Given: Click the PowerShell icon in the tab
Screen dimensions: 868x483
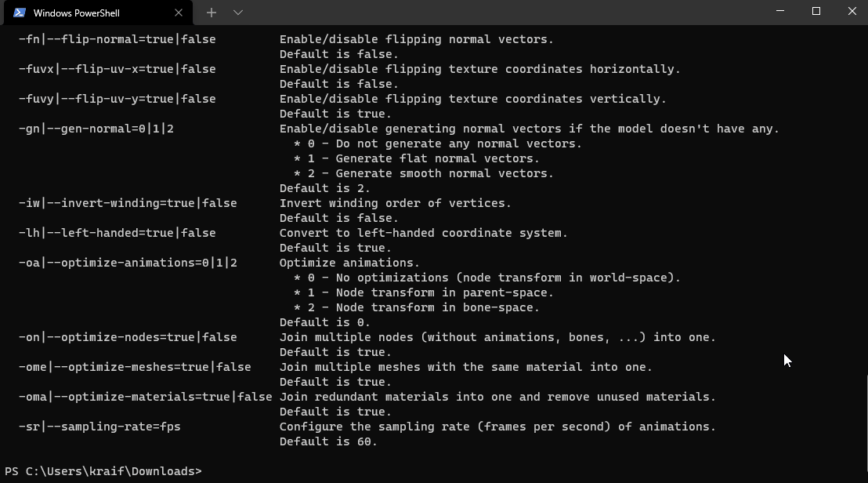Looking at the screenshot, I should (20, 13).
